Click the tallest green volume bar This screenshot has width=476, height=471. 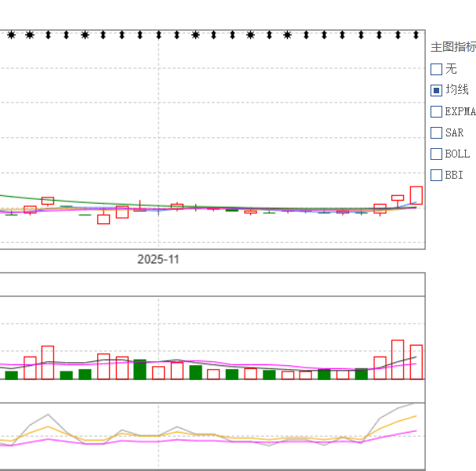point(140,369)
